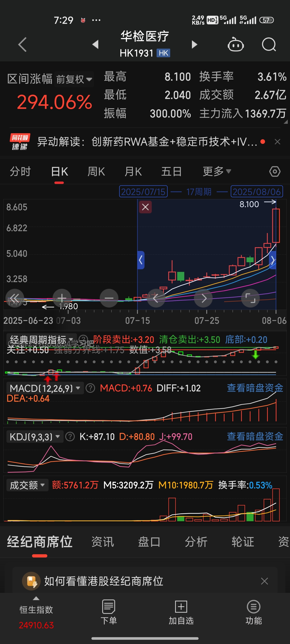Open the MACD(12,26,9) indicator dropdown
This screenshot has width=290, height=644.
tap(45, 388)
